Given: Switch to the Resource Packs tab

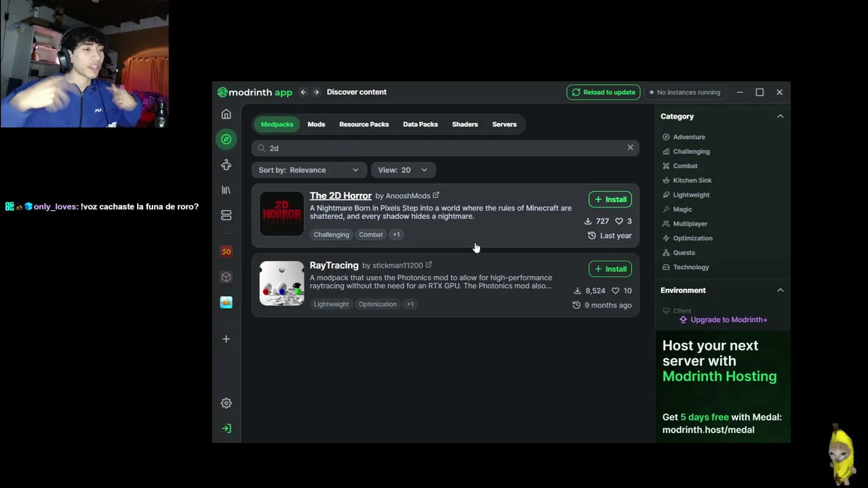Looking at the screenshot, I should (364, 125).
